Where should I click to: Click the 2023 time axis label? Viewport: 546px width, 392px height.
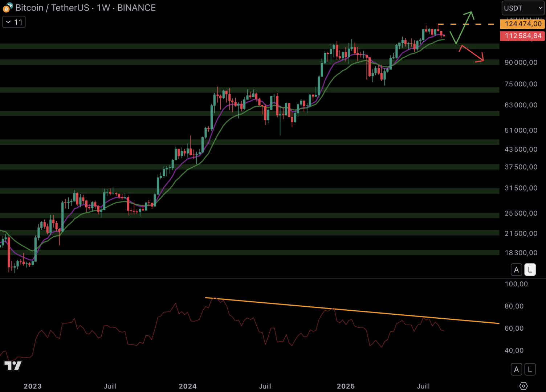click(33, 386)
